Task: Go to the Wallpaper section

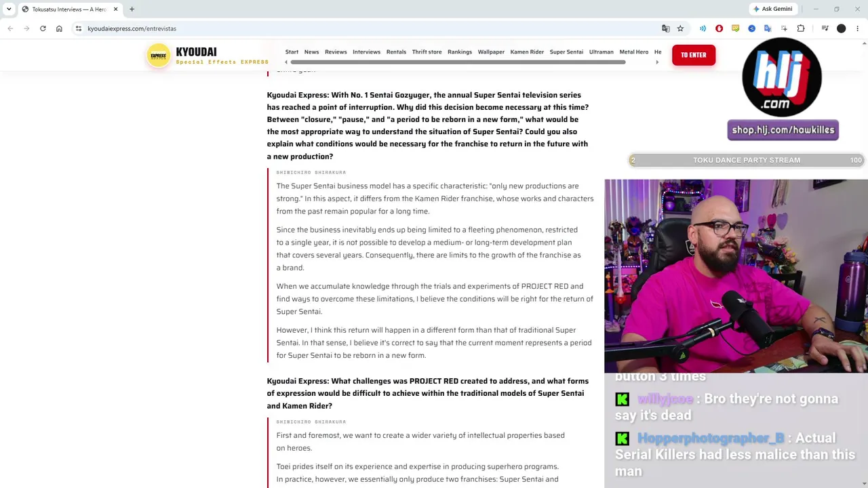Action: pos(491,52)
